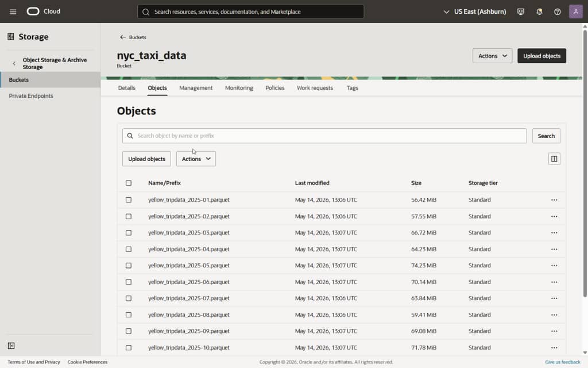Check the box for yellow_tripdata_2025-05.parquet

click(129, 266)
